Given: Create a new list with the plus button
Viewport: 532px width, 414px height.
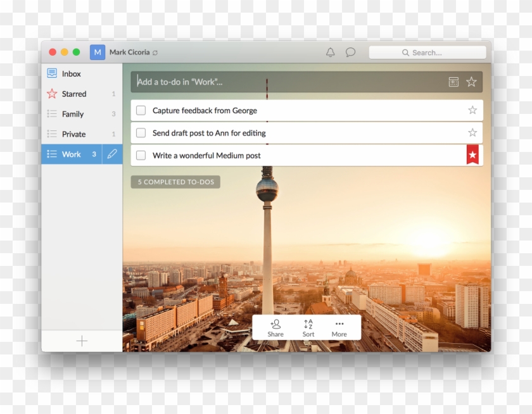Looking at the screenshot, I should 82,341.
